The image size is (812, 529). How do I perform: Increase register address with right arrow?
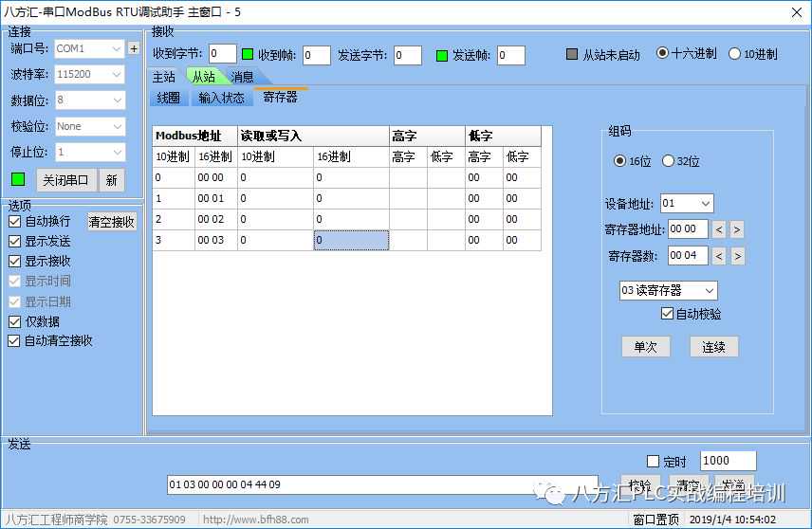click(737, 228)
